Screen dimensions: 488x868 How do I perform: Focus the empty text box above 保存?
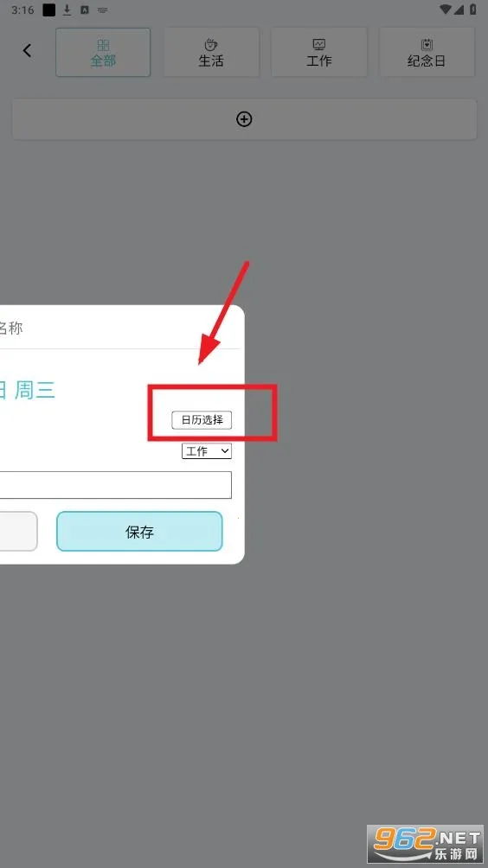click(115, 485)
